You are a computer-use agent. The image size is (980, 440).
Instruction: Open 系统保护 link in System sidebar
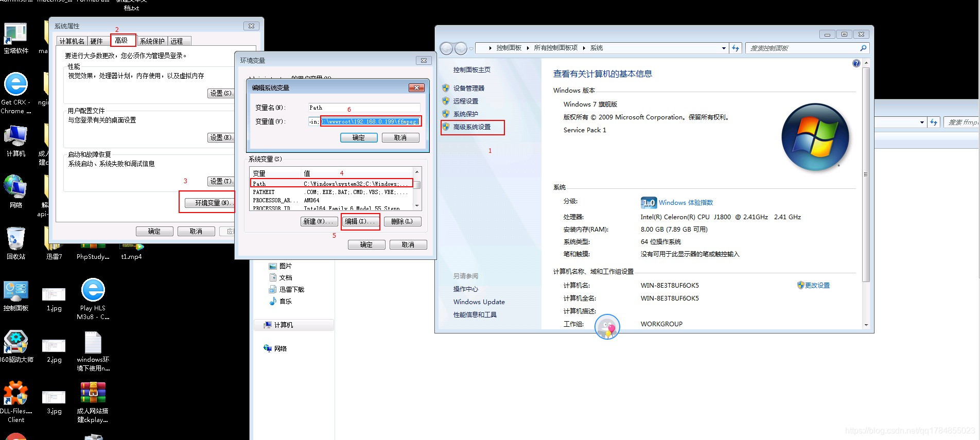pyautogui.click(x=465, y=114)
